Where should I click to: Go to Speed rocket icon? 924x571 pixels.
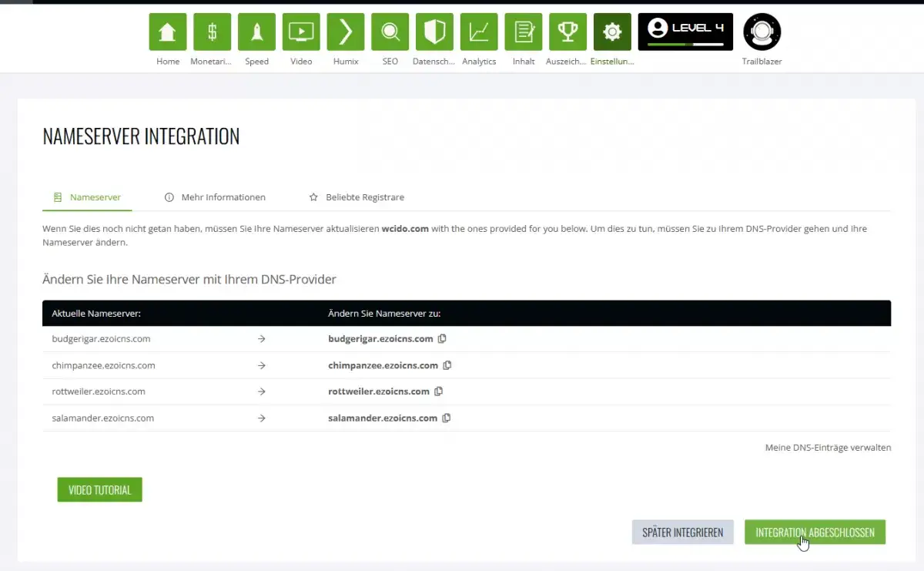coord(256,32)
